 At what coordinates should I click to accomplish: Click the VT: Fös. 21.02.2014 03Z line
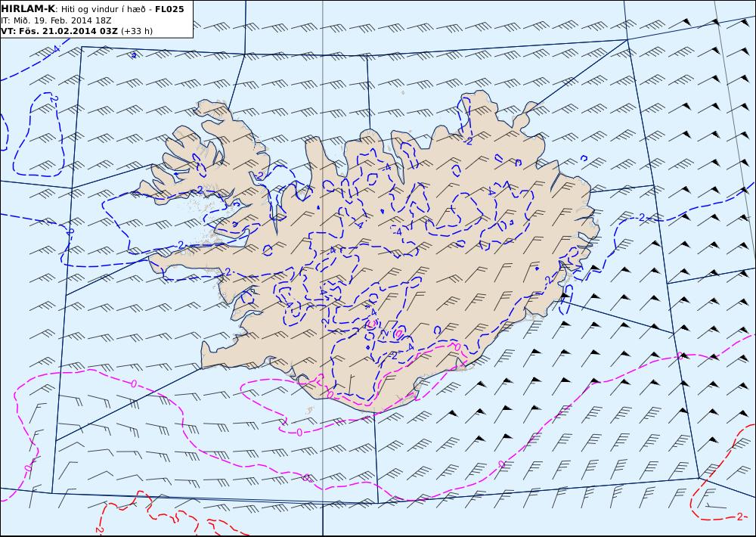(x=76, y=31)
